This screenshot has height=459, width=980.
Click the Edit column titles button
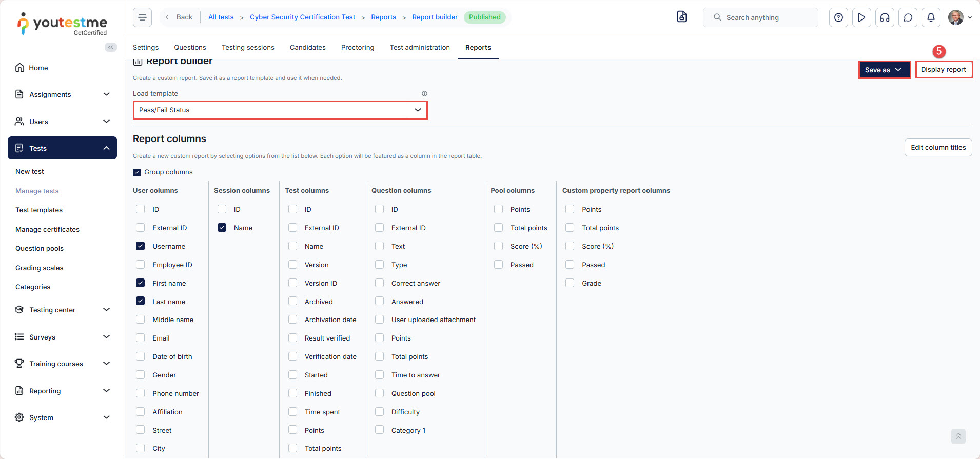tap(938, 148)
